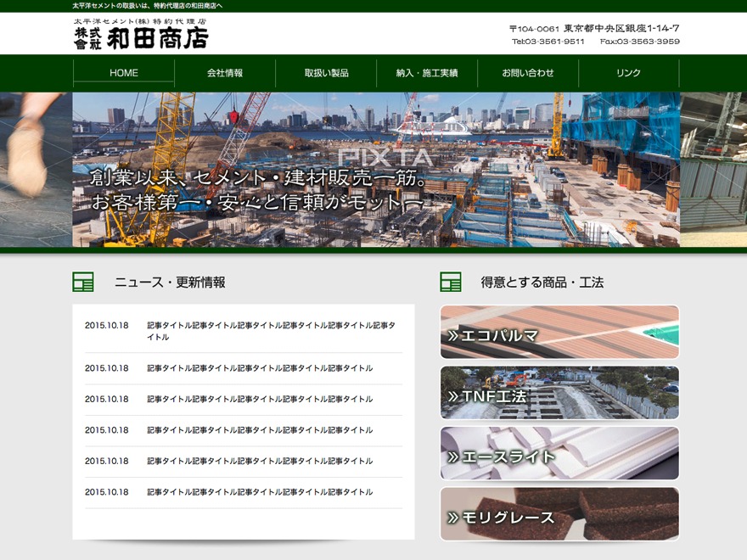Click the products section heading icon

[451, 282]
